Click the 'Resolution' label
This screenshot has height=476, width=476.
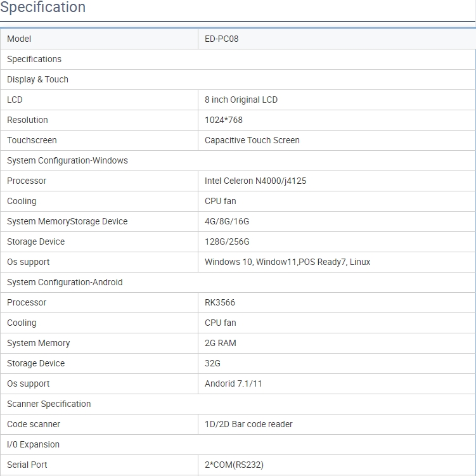(x=27, y=120)
